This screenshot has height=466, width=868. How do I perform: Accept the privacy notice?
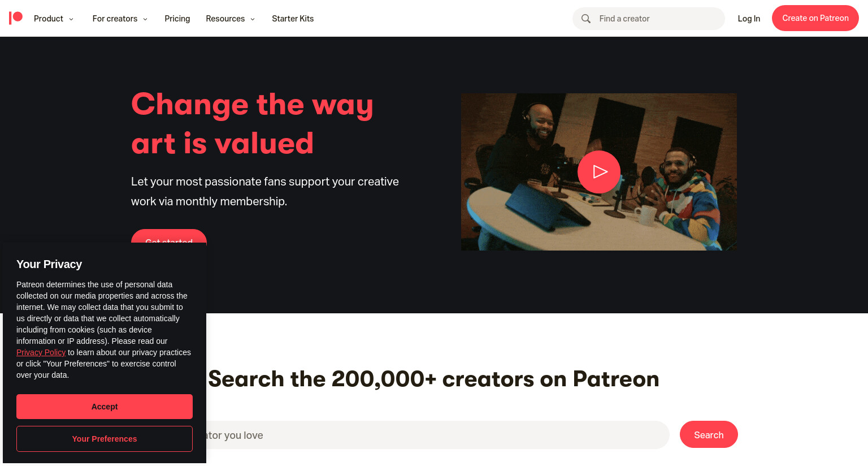(105, 407)
